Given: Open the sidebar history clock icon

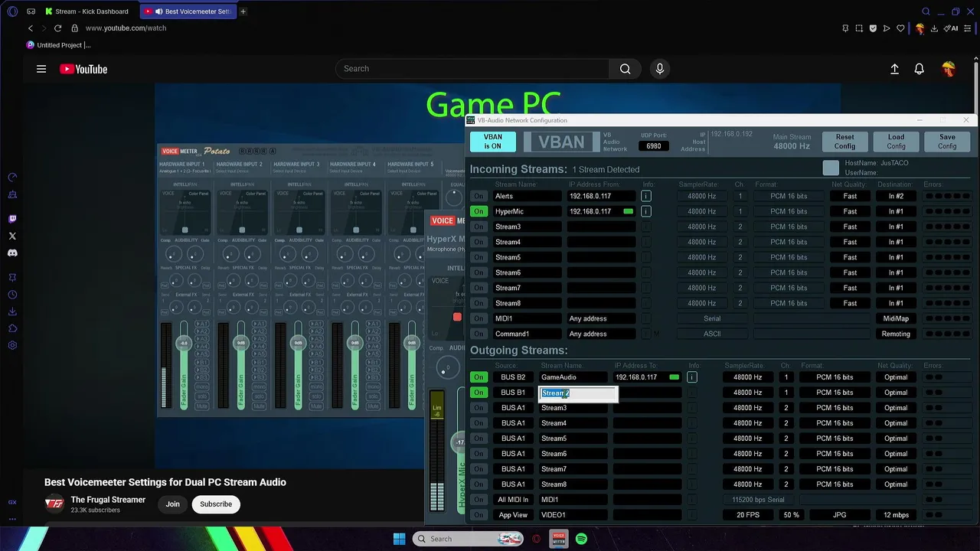Looking at the screenshot, I should point(12,295).
